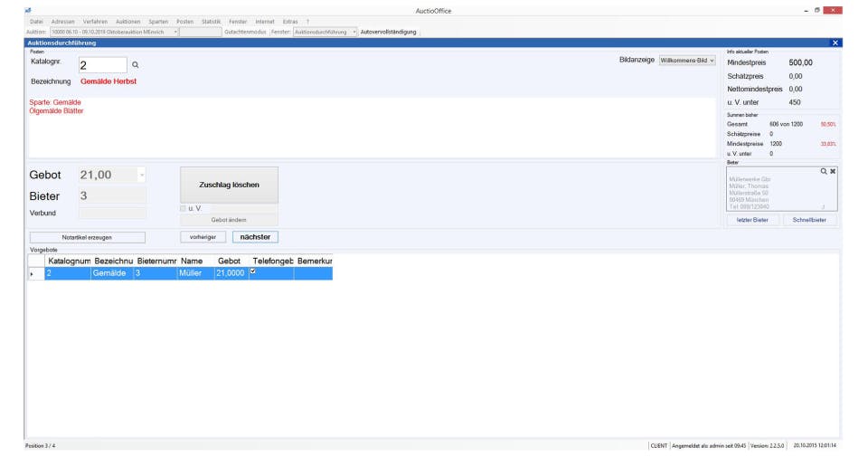Open the Statistik menu
868x457 pixels.
tap(211, 22)
